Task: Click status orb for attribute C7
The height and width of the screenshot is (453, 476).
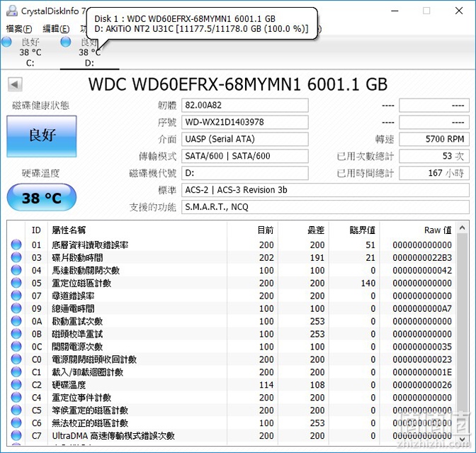Action: (16, 436)
